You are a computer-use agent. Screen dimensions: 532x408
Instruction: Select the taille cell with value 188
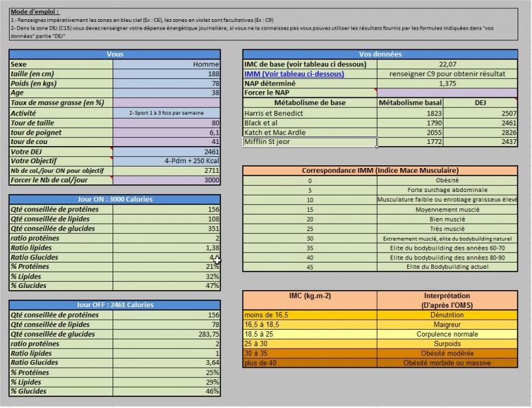pyautogui.click(x=167, y=74)
